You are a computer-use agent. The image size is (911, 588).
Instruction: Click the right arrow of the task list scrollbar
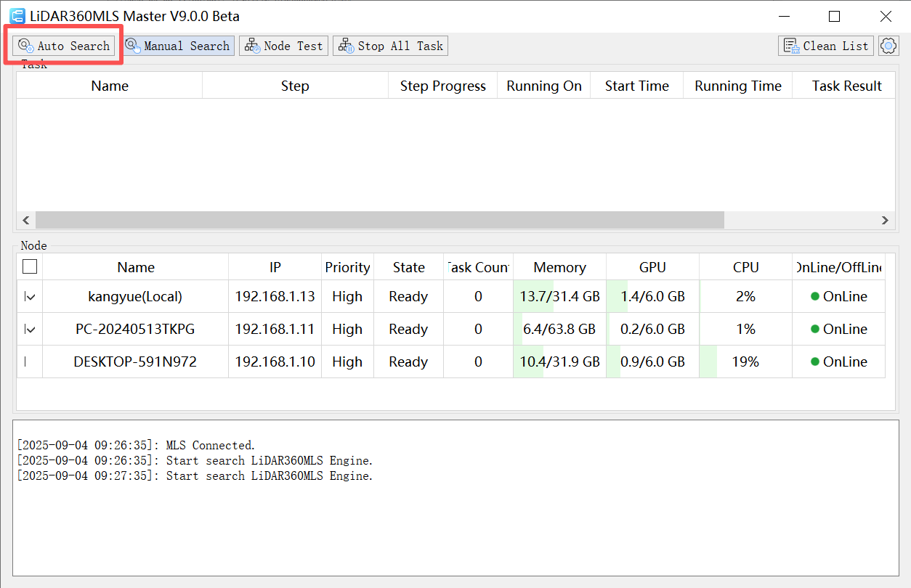pos(885,220)
